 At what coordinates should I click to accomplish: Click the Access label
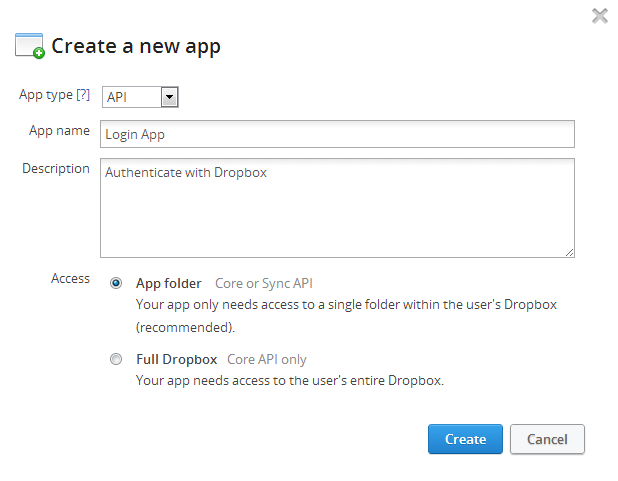[71, 279]
